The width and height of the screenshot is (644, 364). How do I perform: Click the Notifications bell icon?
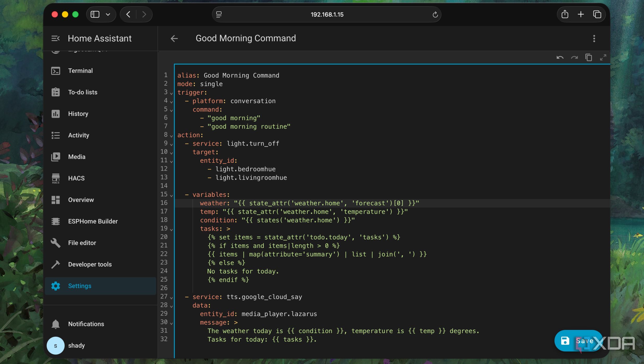pyautogui.click(x=55, y=324)
